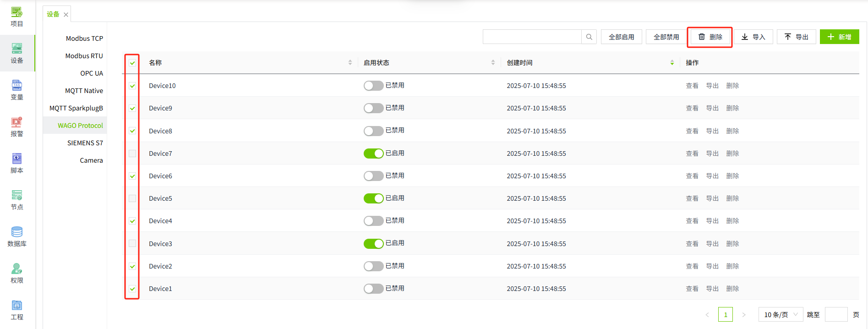Focus the 跳至 page number input
868x329 pixels.
pyautogui.click(x=836, y=314)
